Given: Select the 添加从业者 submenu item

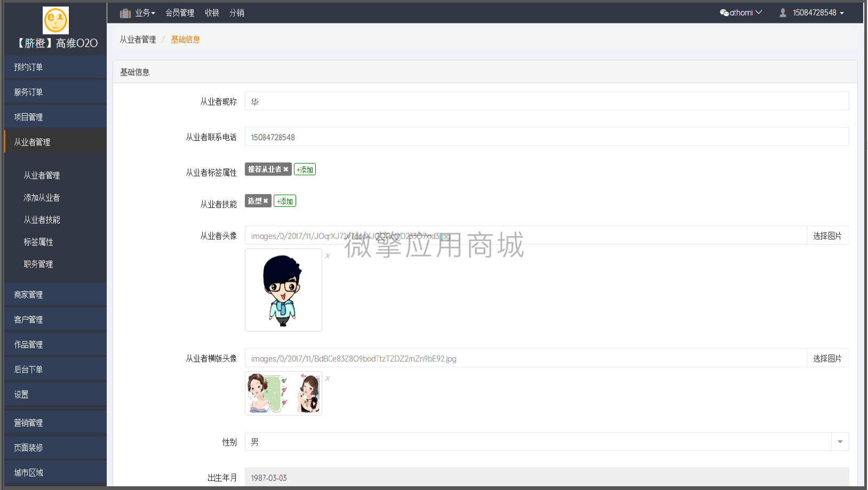Looking at the screenshot, I should coord(42,198).
